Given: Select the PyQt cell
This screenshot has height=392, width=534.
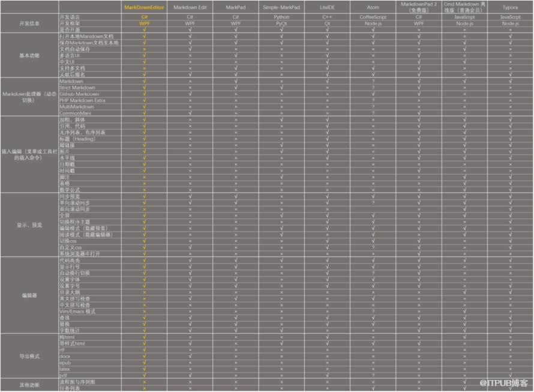Looking at the screenshot, I should click(x=281, y=23).
